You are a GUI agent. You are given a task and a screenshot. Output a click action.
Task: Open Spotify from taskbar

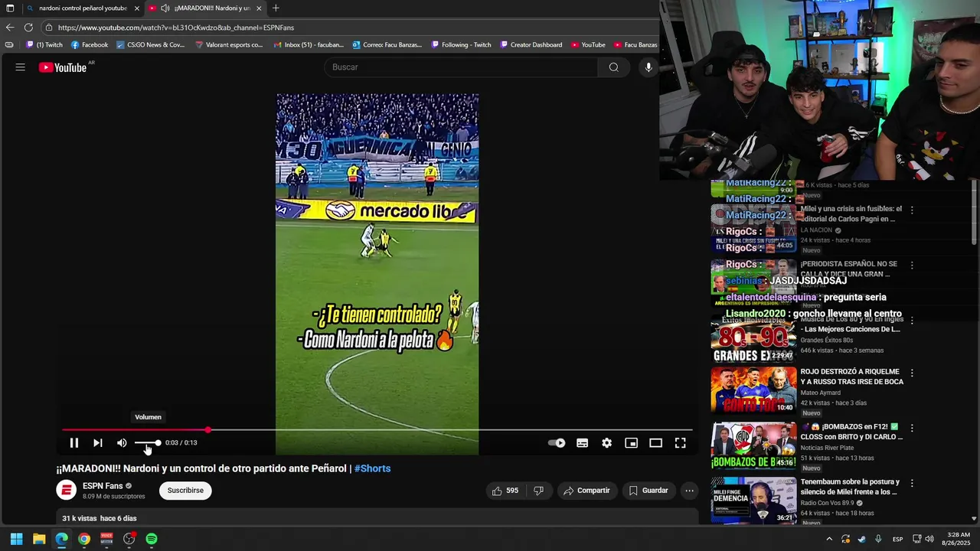click(152, 539)
